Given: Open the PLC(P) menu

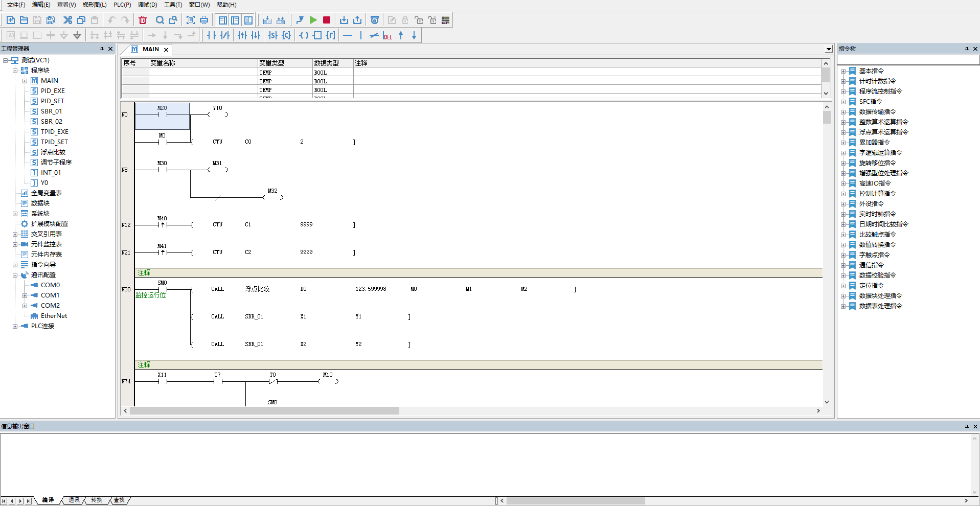Looking at the screenshot, I should click(122, 5).
